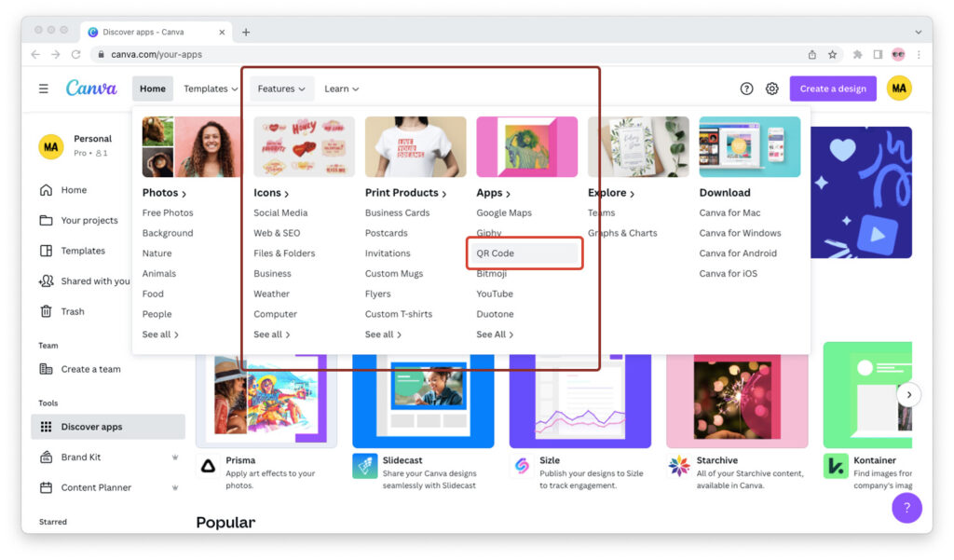Open a new browser tab

pyautogui.click(x=246, y=33)
